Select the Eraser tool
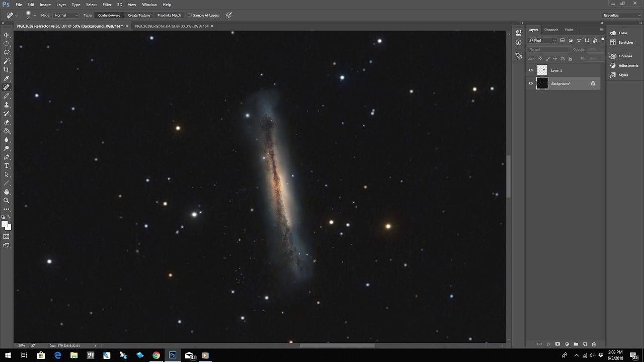This screenshot has height=362, width=644. tap(7, 122)
